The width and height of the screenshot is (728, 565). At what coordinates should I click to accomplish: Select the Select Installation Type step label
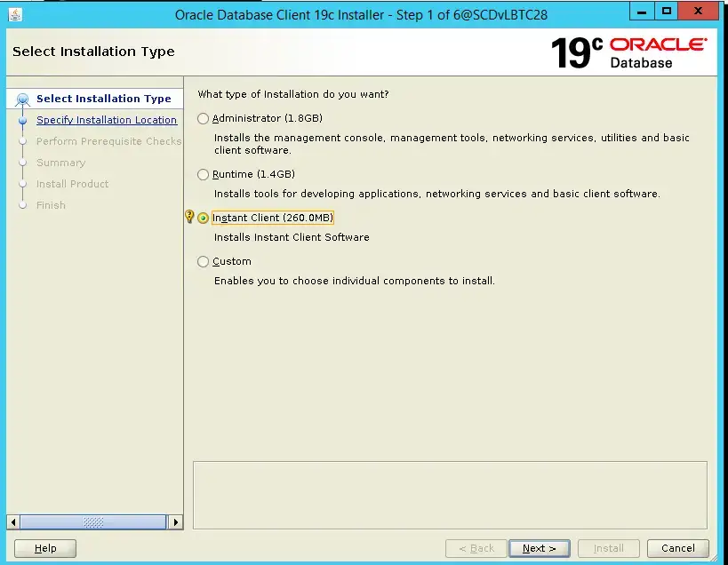pyautogui.click(x=103, y=99)
